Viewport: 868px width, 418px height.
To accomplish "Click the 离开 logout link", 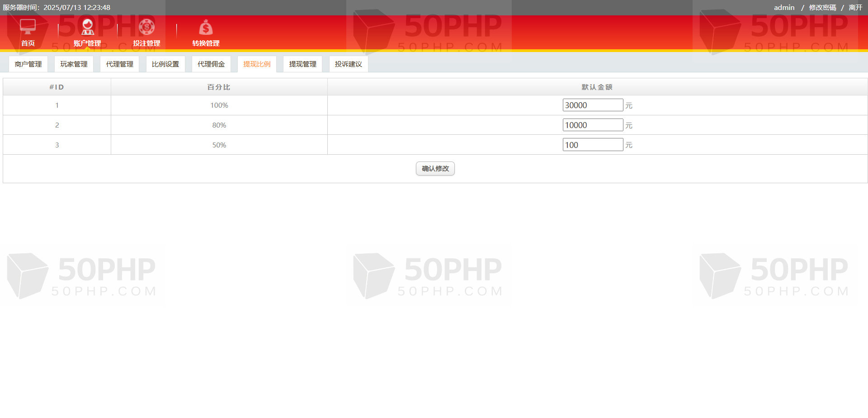I will coord(855,8).
